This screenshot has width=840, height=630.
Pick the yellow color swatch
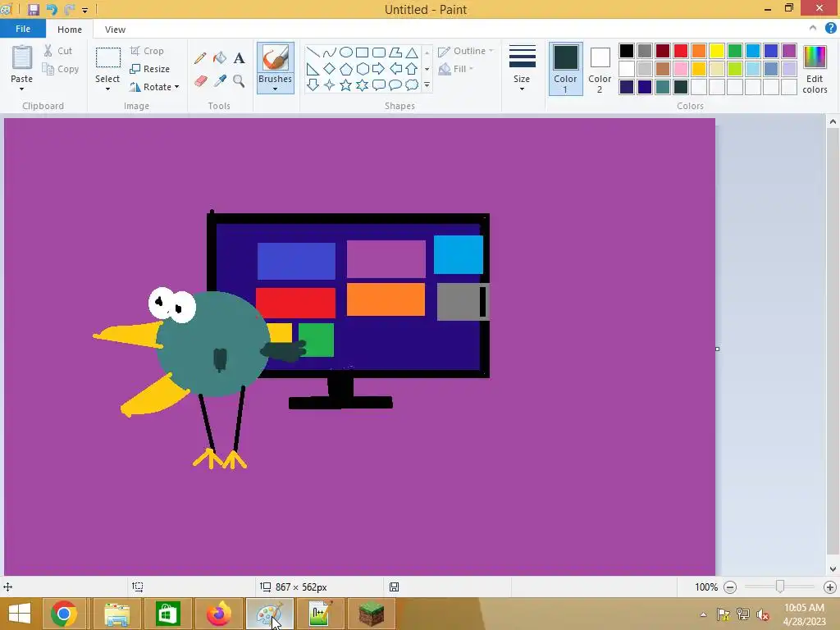pos(717,51)
